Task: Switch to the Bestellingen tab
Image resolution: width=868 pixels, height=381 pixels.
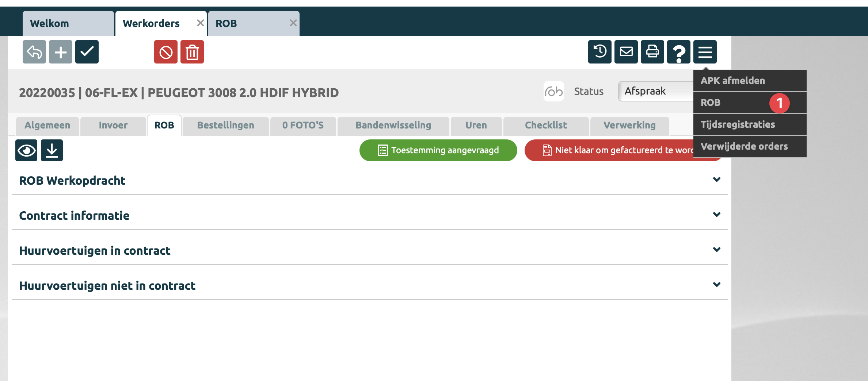Action: click(x=225, y=126)
